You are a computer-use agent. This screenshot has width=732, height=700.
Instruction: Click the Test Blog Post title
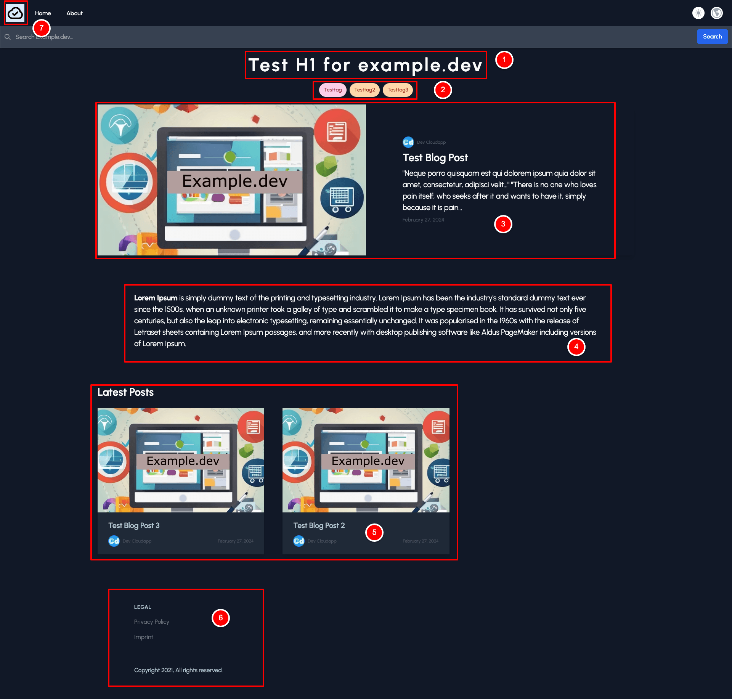[x=435, y=158]
